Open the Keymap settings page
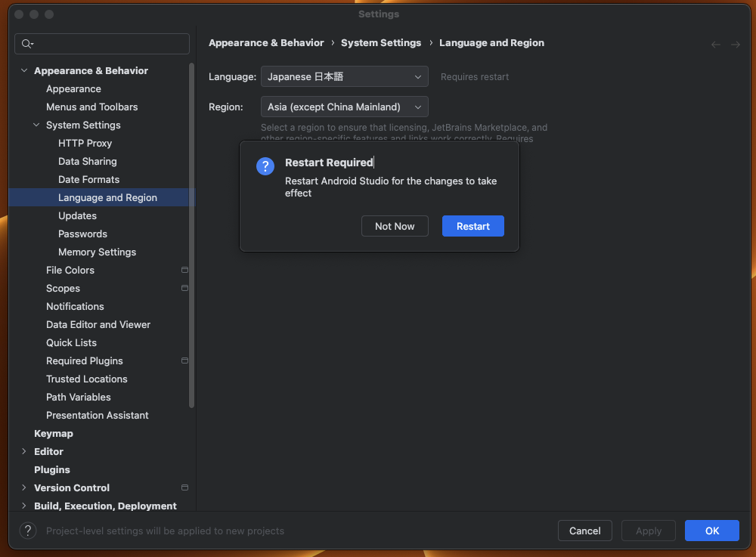Image resolution: width=756 pixels, height=557 pixels. 54,433
